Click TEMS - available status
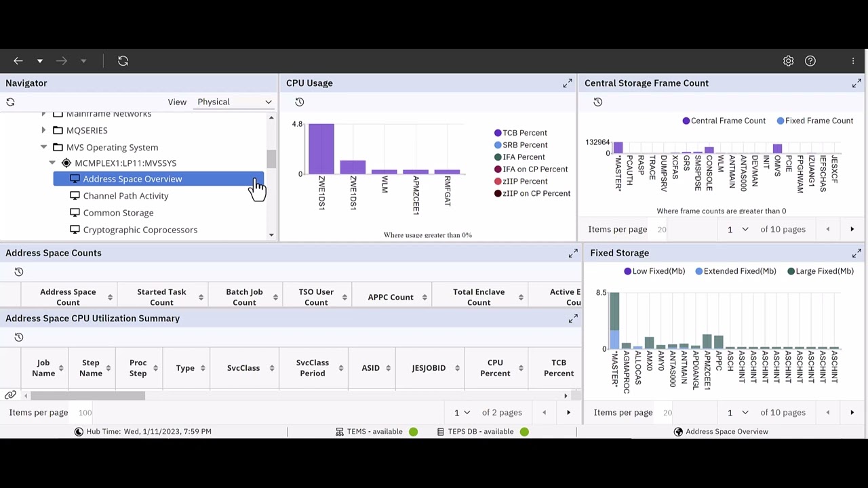 376,432
